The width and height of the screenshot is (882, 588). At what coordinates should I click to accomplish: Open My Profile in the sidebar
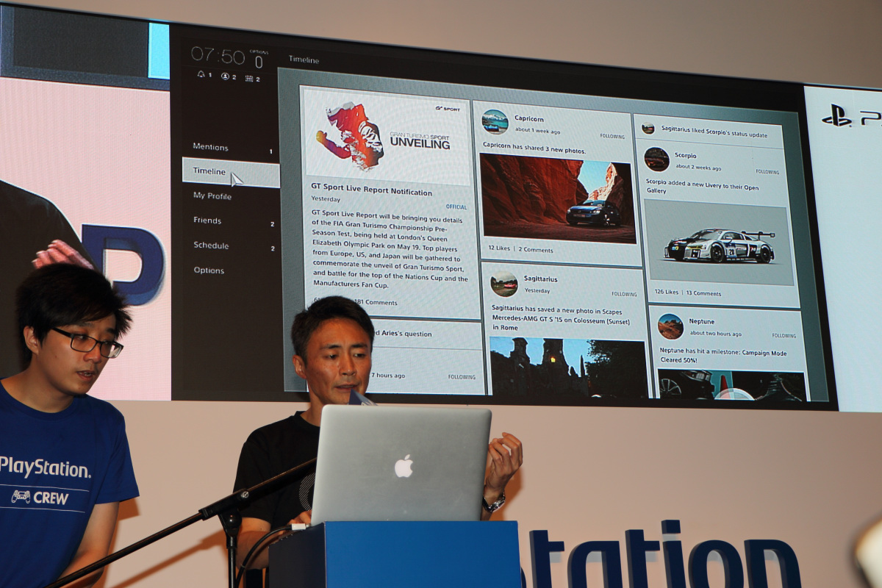212,196
